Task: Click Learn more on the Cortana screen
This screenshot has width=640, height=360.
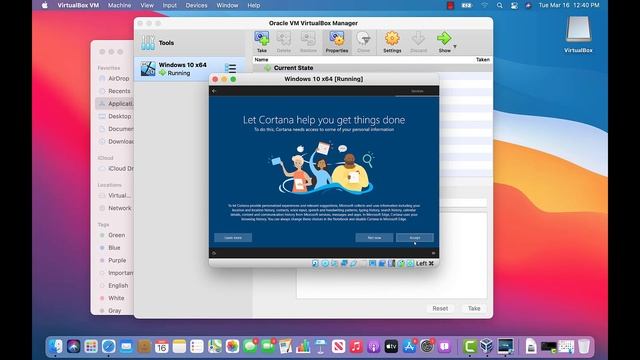Action: [233, 238]
